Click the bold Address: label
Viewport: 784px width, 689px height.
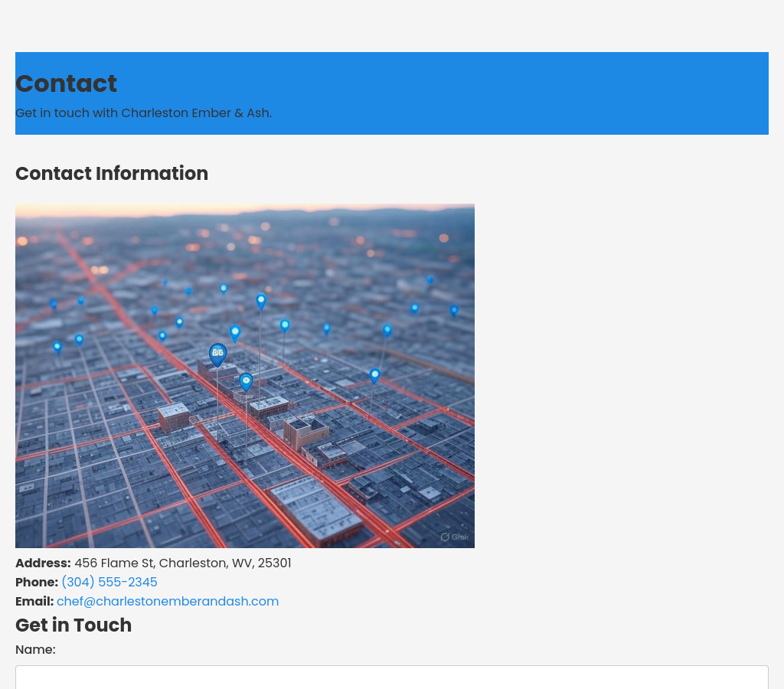pos(43,563)
